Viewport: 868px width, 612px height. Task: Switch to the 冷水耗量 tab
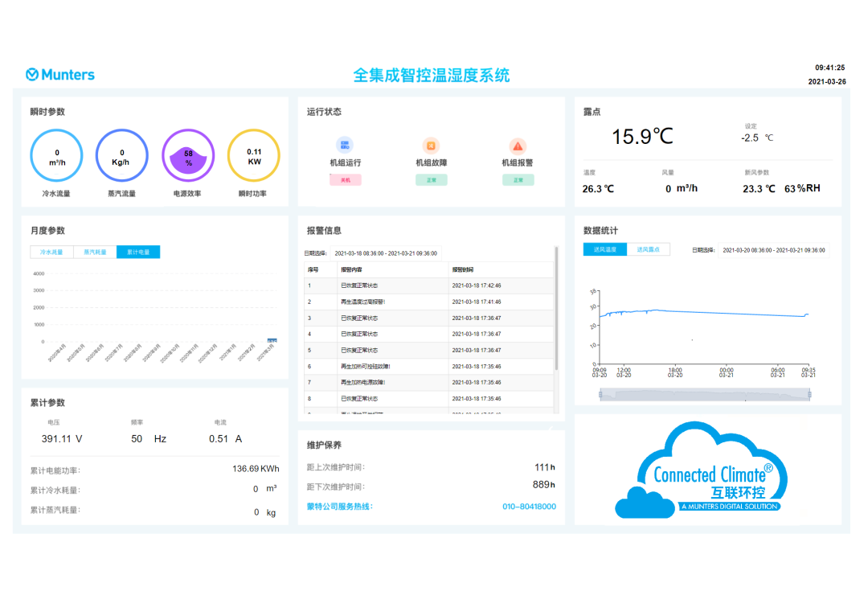(x=52, y=252)
